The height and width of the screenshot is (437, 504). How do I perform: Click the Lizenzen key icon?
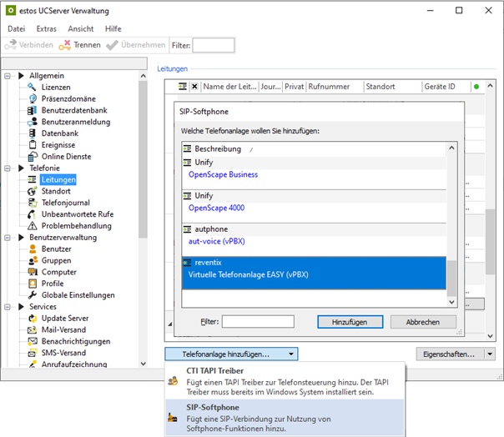[x=33, y=87]
